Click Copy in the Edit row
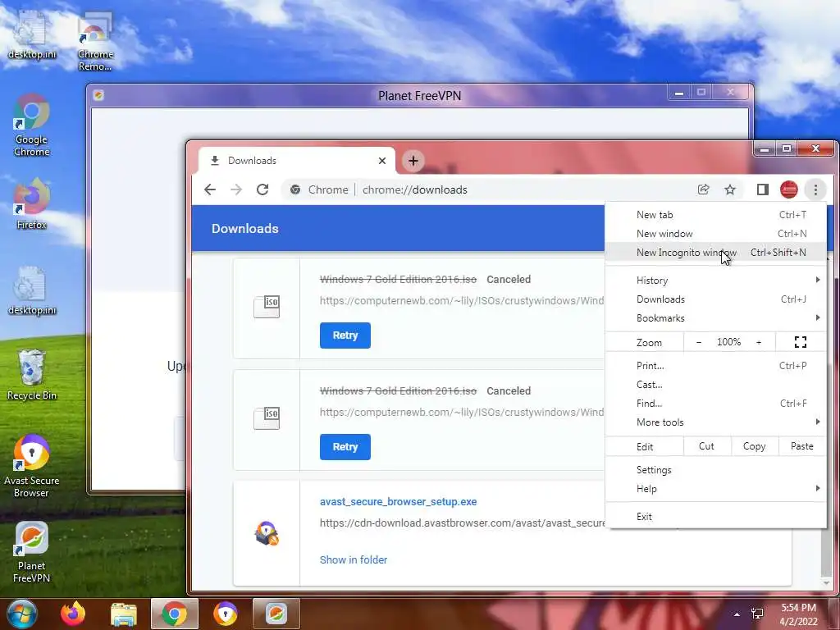 point(755,446)
